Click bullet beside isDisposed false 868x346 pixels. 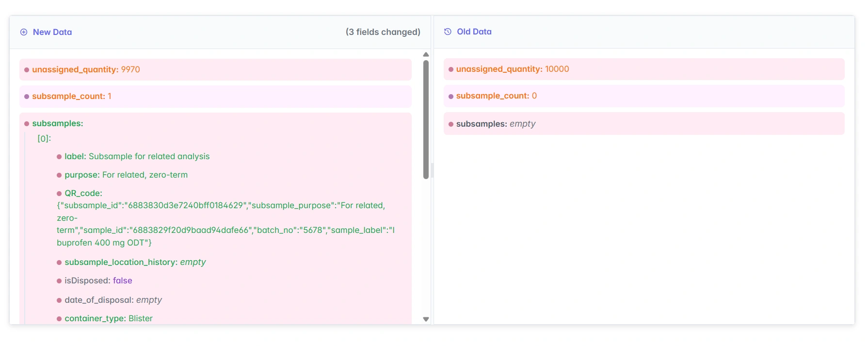[x=59, y=281]
